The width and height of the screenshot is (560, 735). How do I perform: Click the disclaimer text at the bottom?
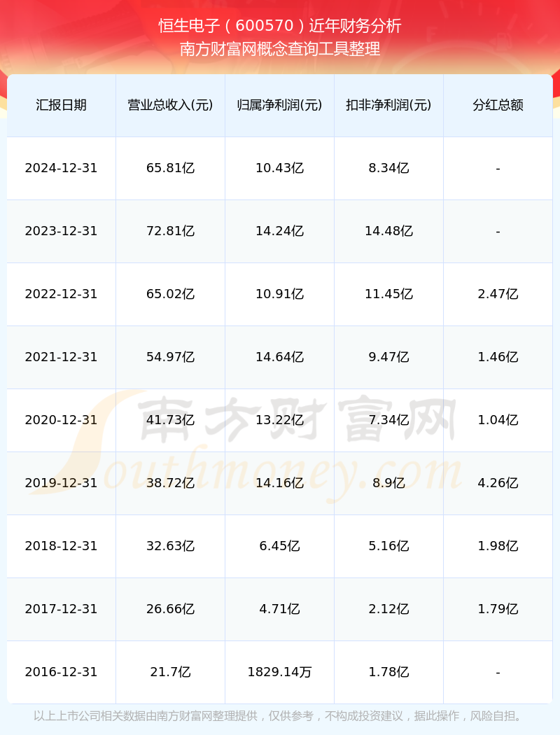pos(280,716)
